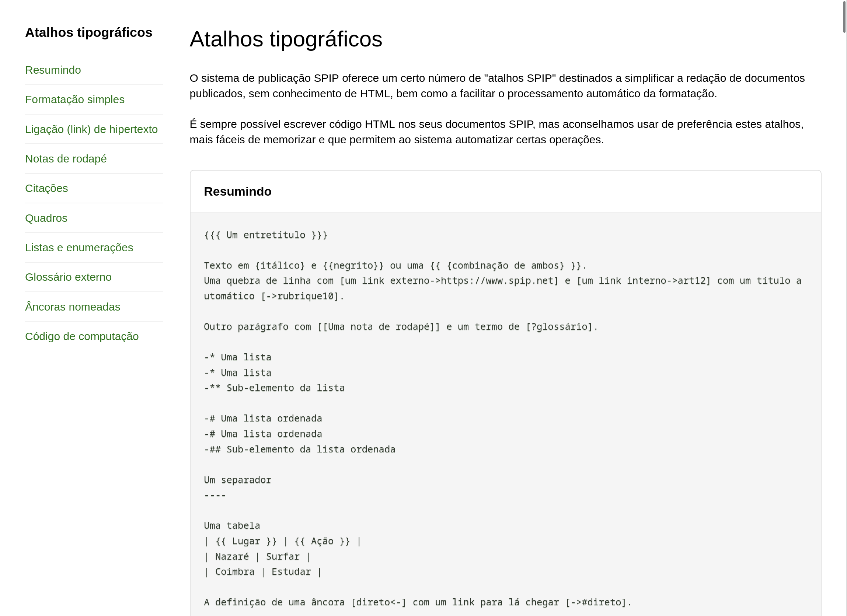Click the Âncoras nomeadas link
The height and width of the screenshot is (616, 847).
pyautogui.click(x=73, y=307)
